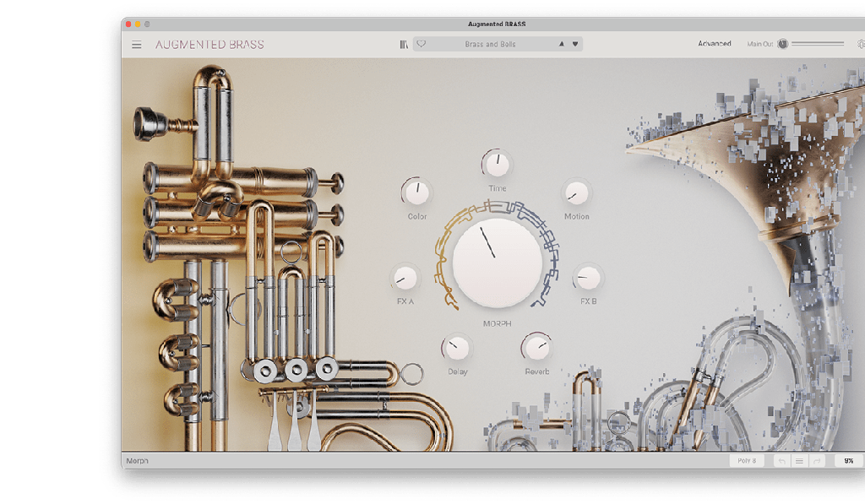This screenshot has height=504, width=865.
Task: Redo change with right arrow
Action: 817,461
